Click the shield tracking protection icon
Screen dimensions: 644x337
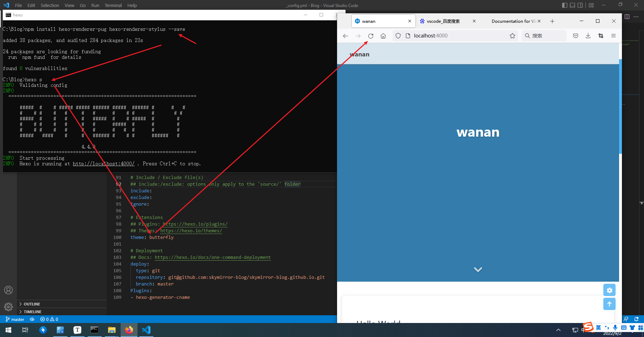tap(398, 36)
